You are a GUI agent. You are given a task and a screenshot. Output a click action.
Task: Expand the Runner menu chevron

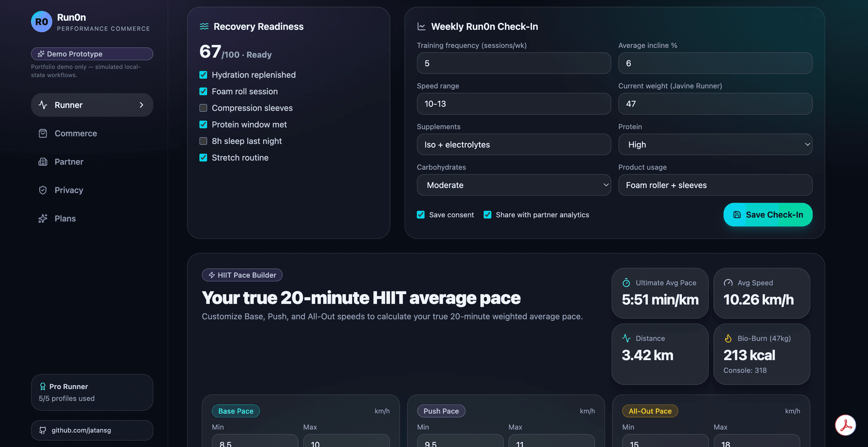142,105
